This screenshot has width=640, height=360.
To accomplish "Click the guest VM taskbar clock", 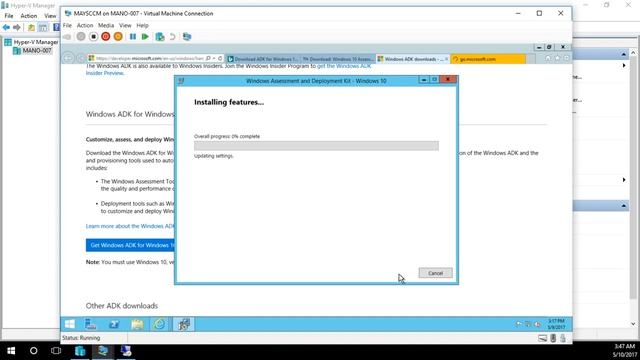I will pos(557,324).
